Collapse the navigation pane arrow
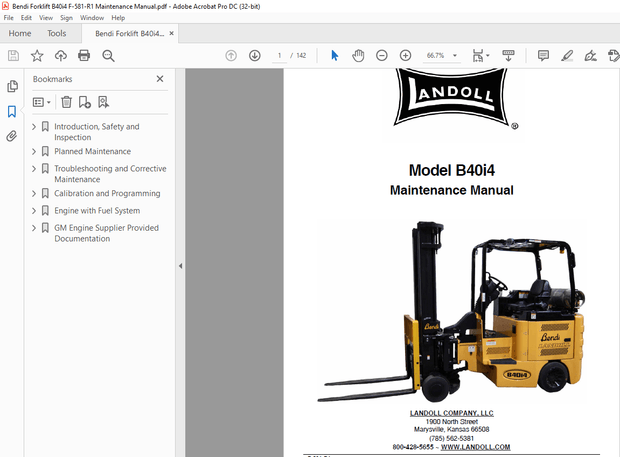 coord(180,266)
